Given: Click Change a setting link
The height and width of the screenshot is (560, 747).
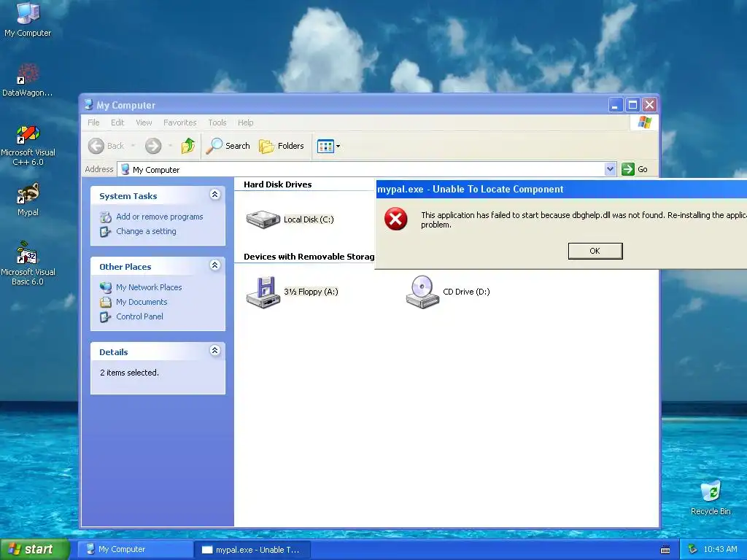Looking at the screenshot, I should 146,231.
